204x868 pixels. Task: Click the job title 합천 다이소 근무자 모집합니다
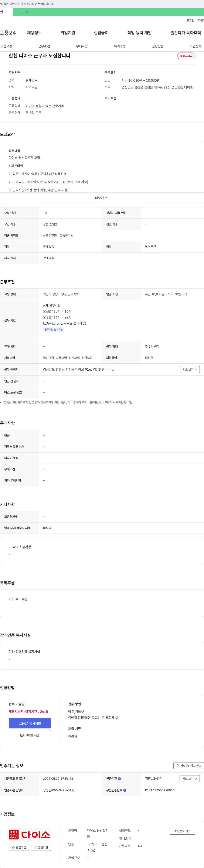39,56
